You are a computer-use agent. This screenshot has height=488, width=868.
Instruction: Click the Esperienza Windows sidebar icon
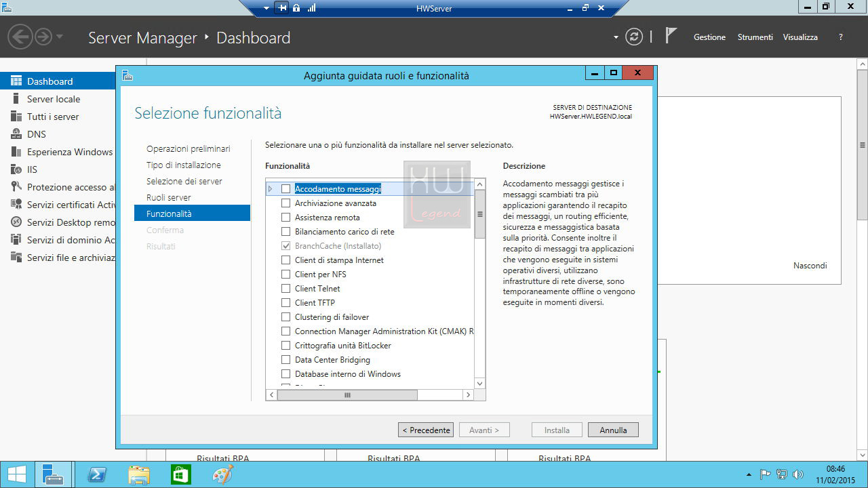[15, 152]
